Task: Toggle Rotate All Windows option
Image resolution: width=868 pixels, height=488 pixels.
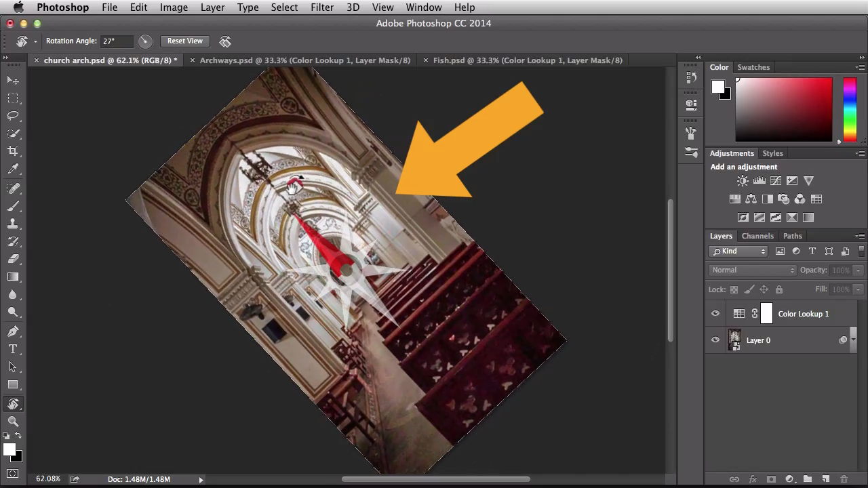Action: point(225,41)
